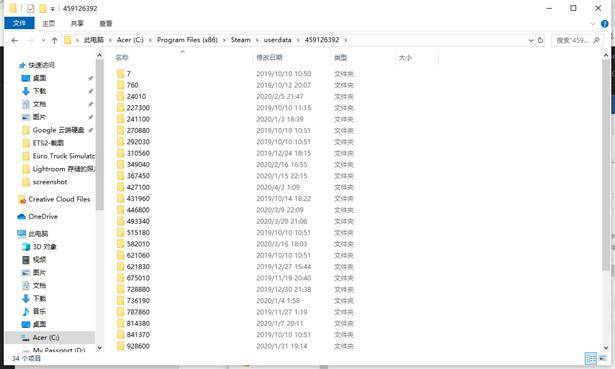Viewport: 615px width, 369px height.
Task: Select the 493340 folder
Action: 133,221
